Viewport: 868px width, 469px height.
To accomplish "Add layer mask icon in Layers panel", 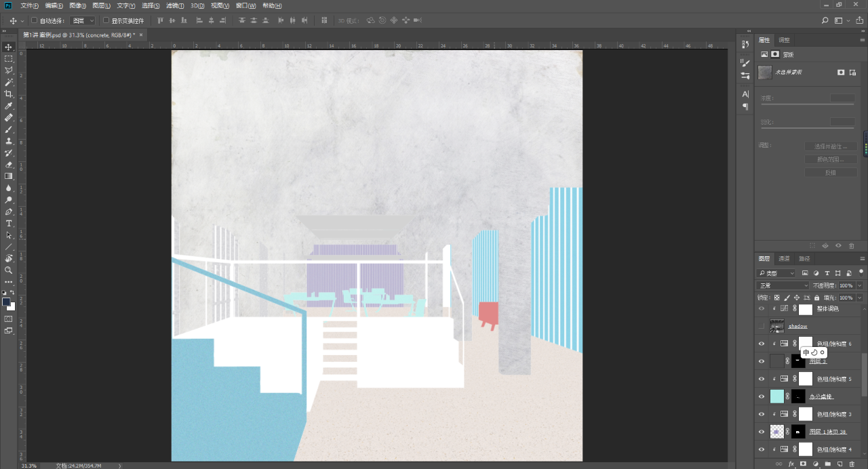I will point(803,464).
